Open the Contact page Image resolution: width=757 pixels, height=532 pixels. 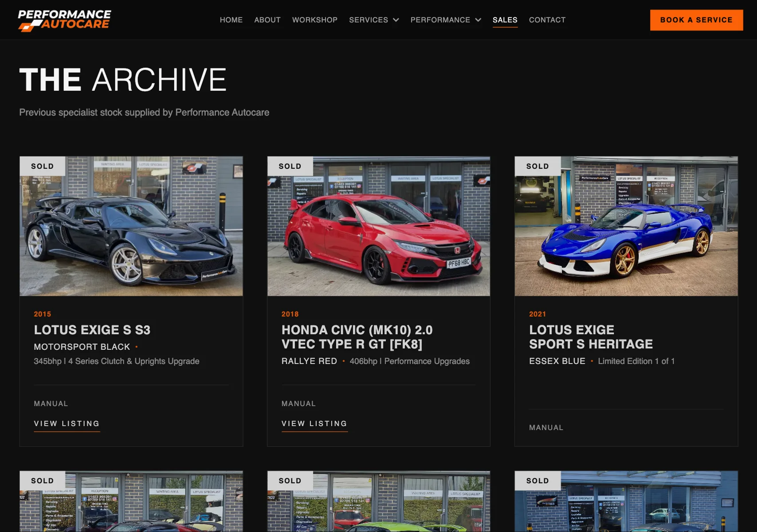[547, 20]
